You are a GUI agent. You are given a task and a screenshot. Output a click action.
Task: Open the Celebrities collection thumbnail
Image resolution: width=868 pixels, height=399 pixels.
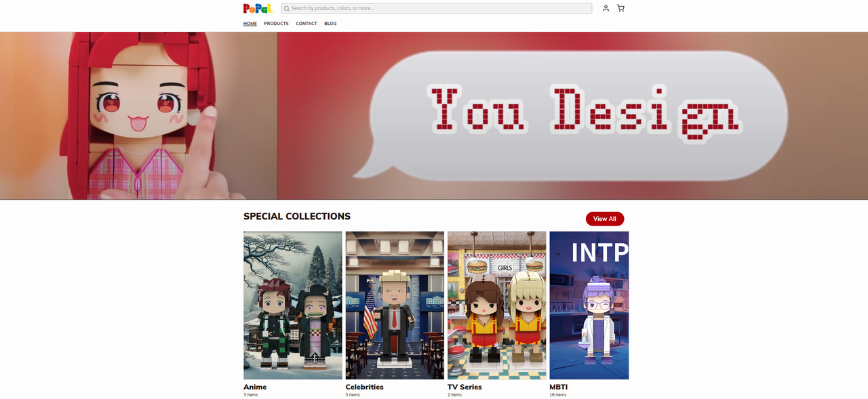(395, 305)
